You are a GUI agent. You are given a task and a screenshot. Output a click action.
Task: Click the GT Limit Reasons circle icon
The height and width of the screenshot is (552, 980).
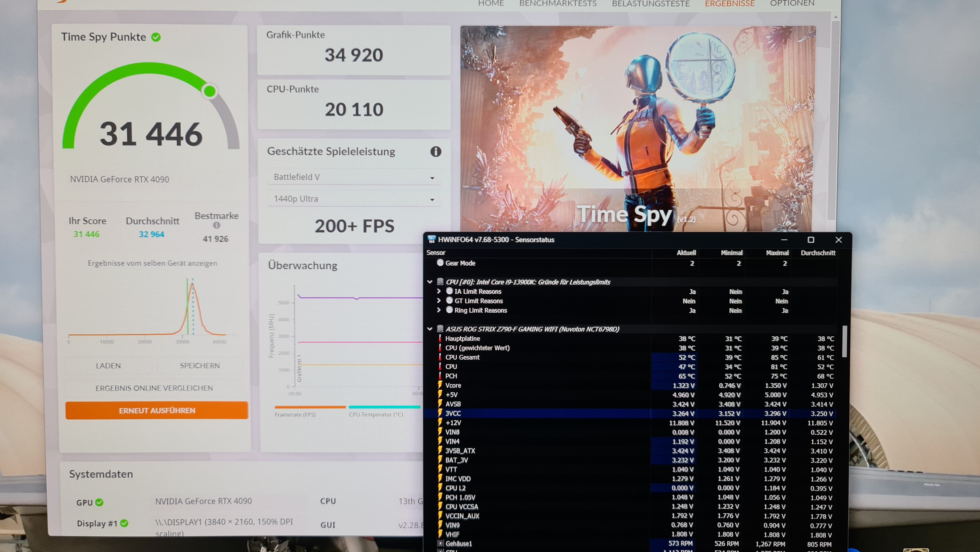(x=449, y=300)
